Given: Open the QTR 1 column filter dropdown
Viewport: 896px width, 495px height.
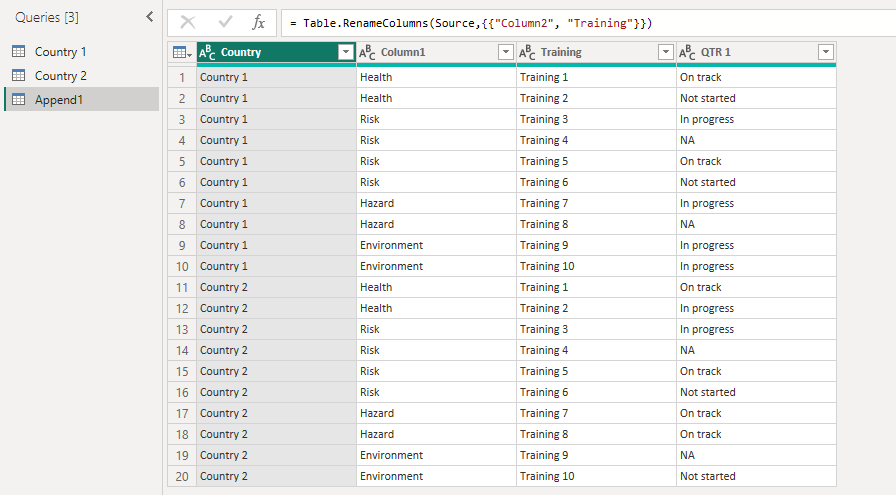Looking at the screenshot, I should point(826,53).
